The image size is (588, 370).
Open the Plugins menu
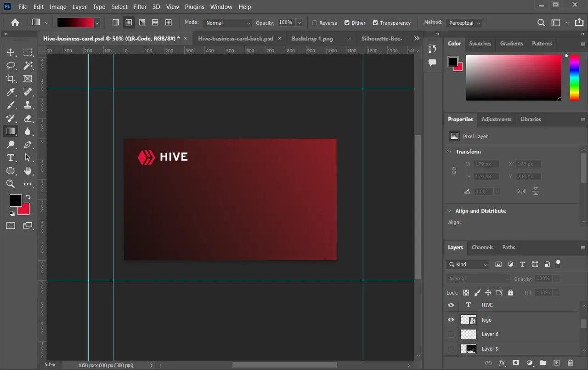click(x=195, y=7)
